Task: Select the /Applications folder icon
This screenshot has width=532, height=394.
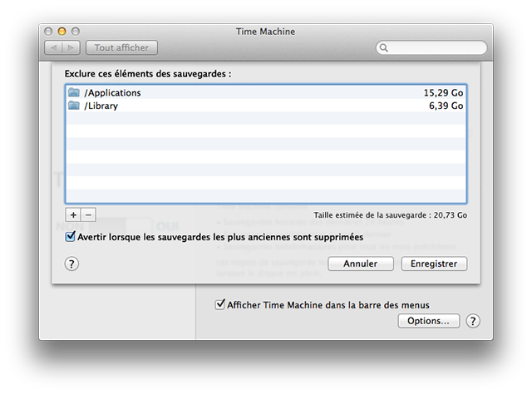Action: pos(74,92)
